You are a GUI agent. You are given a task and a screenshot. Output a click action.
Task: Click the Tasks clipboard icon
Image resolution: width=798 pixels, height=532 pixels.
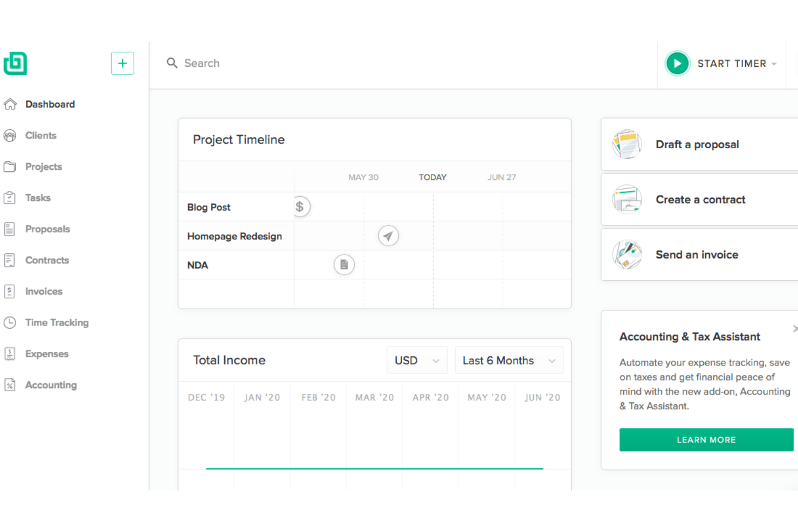[10, 198]
